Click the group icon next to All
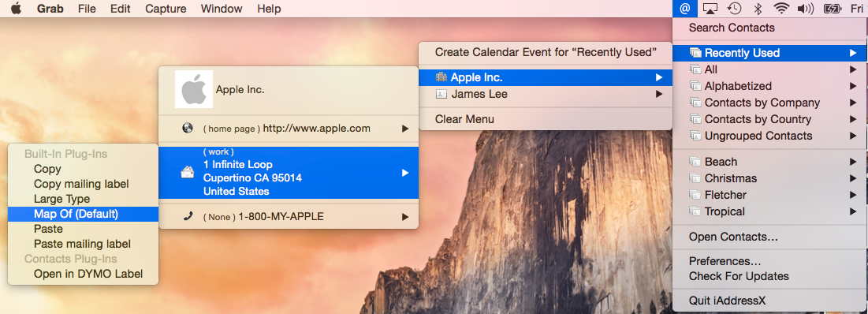The height and width of the screenshot is (314, 868). tap(695, 69)
